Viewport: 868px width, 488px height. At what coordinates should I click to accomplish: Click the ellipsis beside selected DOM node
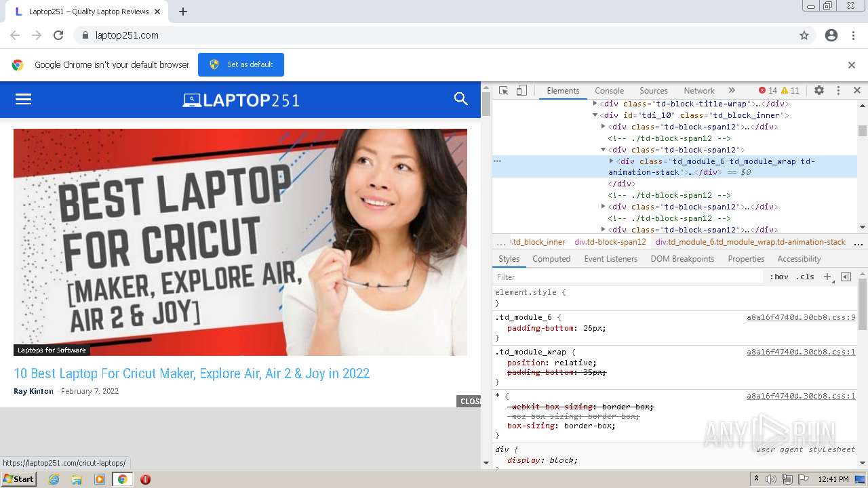[497, 161]
